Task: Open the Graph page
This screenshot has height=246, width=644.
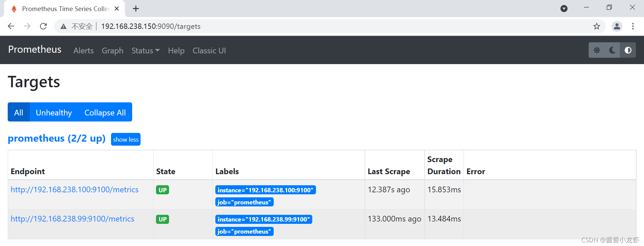Action: (113, 51)
